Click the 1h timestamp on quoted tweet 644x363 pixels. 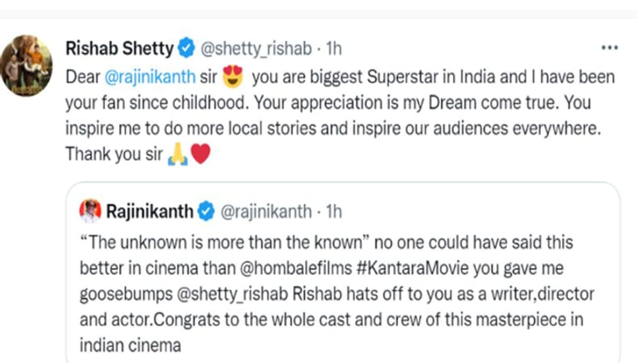click(334, 212)
